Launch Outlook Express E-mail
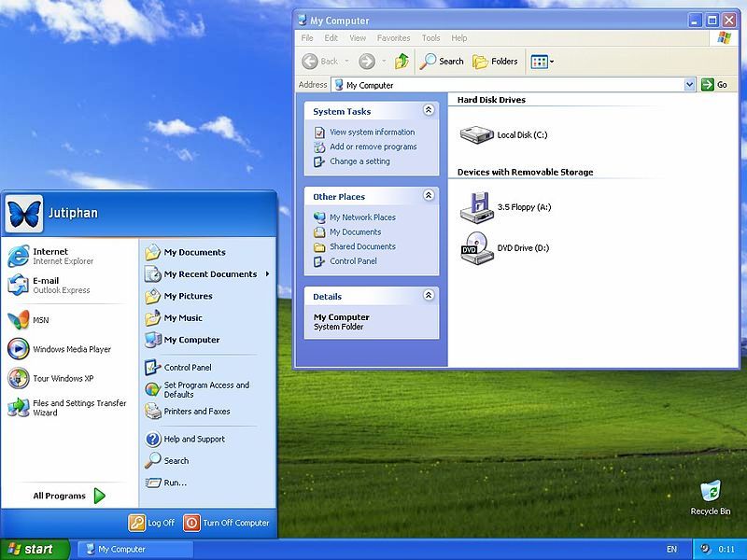747x560 pixels. 49,286
